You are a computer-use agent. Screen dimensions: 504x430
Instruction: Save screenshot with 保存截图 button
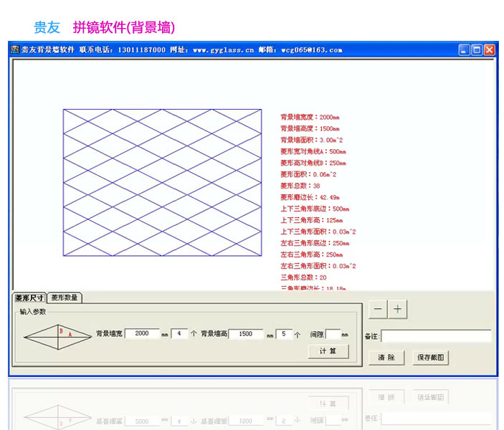click(x=430, y=358)
